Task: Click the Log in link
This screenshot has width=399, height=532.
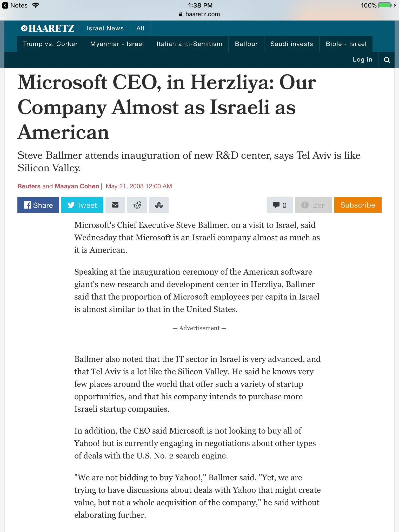Action: (362, 60)
